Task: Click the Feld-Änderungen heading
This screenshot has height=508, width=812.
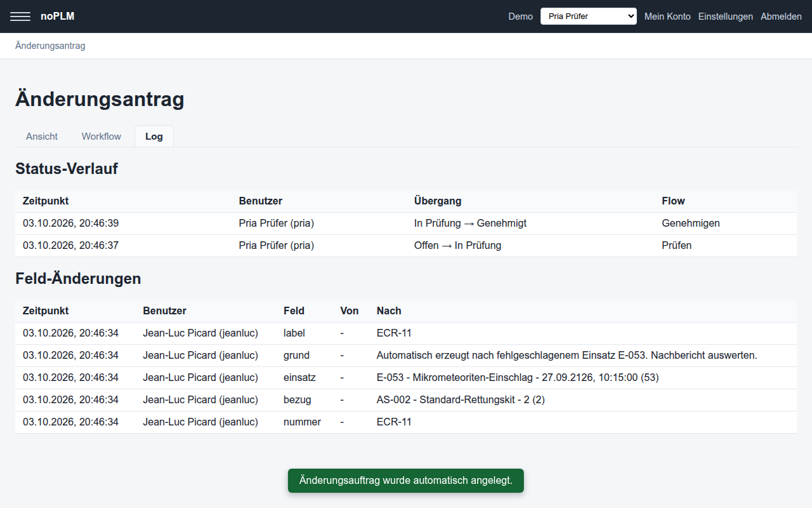Action: 78,278
